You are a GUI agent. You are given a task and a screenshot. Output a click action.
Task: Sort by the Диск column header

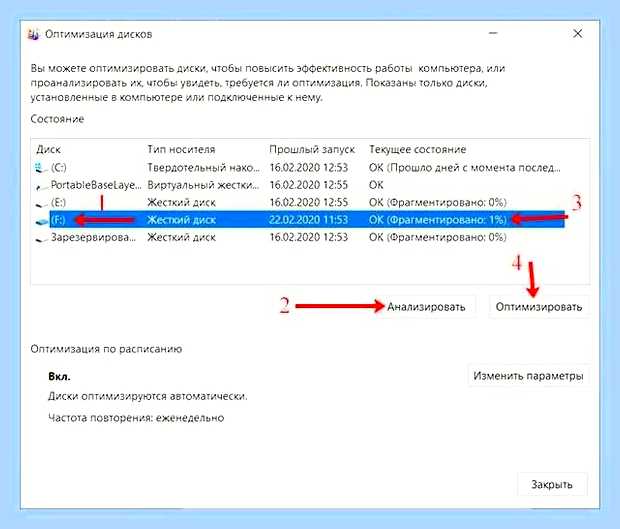coord(49,149)
